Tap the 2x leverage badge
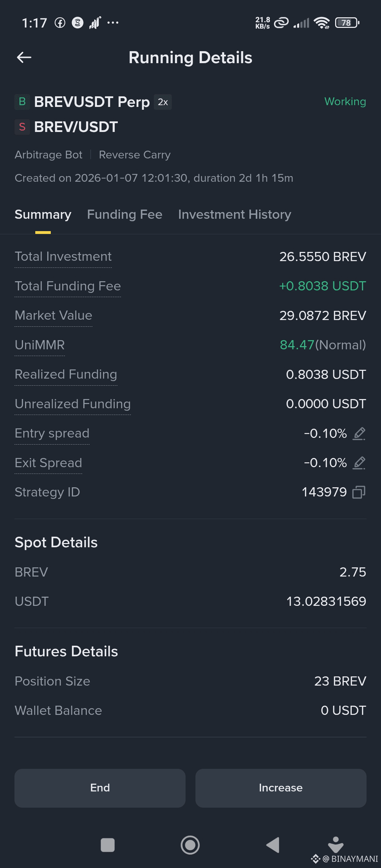 coord(163,102)
